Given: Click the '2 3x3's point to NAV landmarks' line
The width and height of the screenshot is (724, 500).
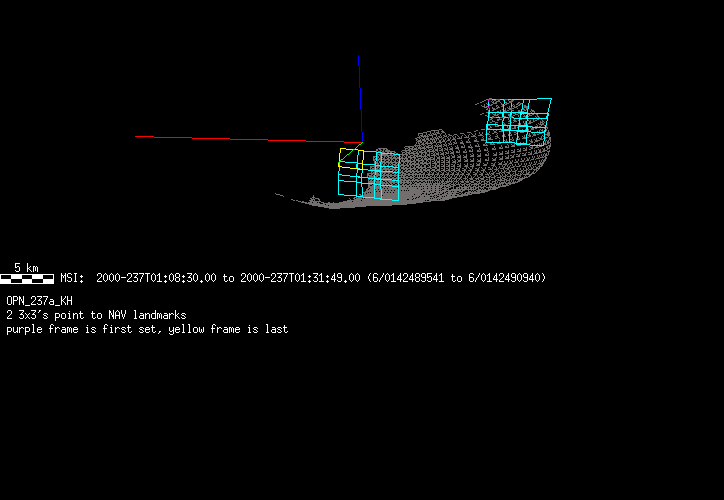Looking at the screenshot, I should click(x=96, y=315).
